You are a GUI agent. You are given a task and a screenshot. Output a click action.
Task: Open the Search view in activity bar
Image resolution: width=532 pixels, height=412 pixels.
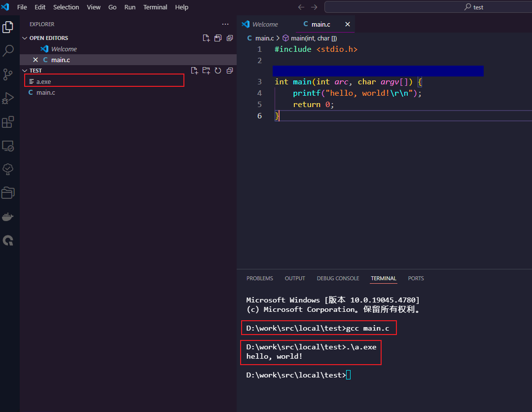pyautogui.click(x=8, y=51)
